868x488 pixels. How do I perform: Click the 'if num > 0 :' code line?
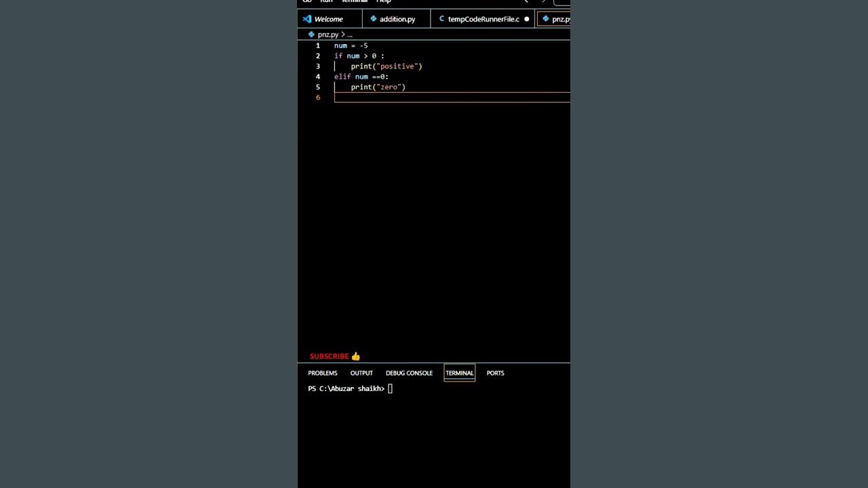359,56
